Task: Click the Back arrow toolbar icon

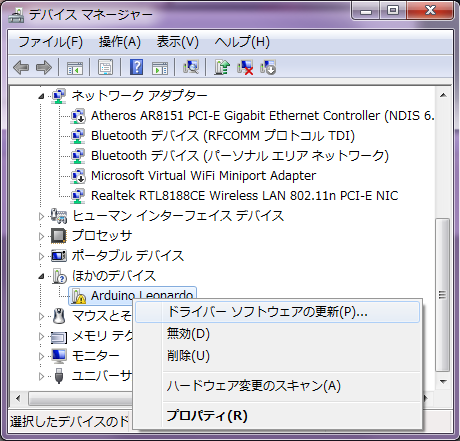Action: tap(21, 68)
